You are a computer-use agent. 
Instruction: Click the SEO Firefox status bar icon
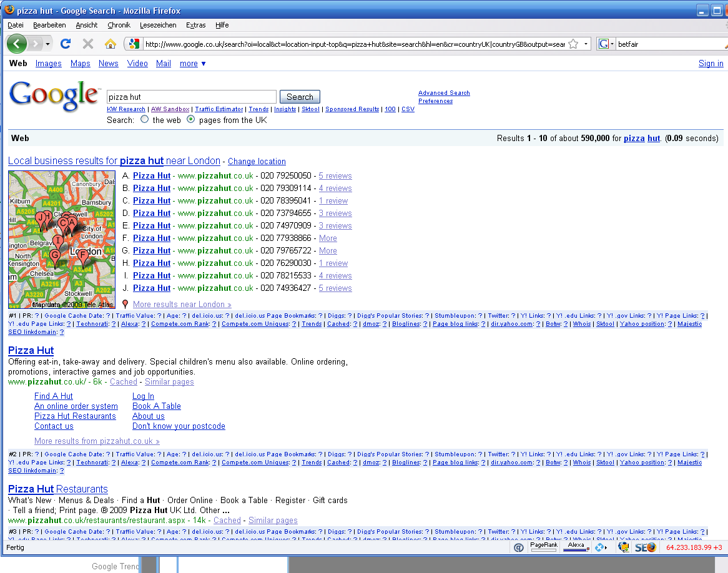pos(646,547)
